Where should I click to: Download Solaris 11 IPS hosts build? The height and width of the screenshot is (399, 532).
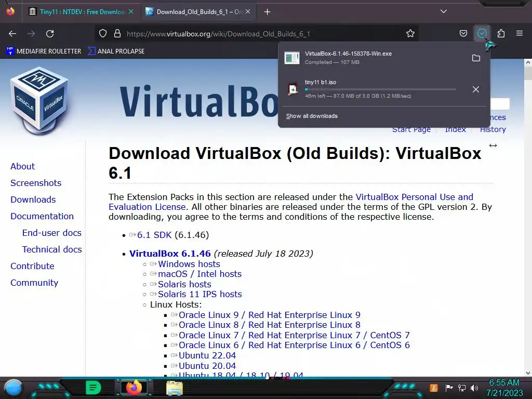(200, 294)
